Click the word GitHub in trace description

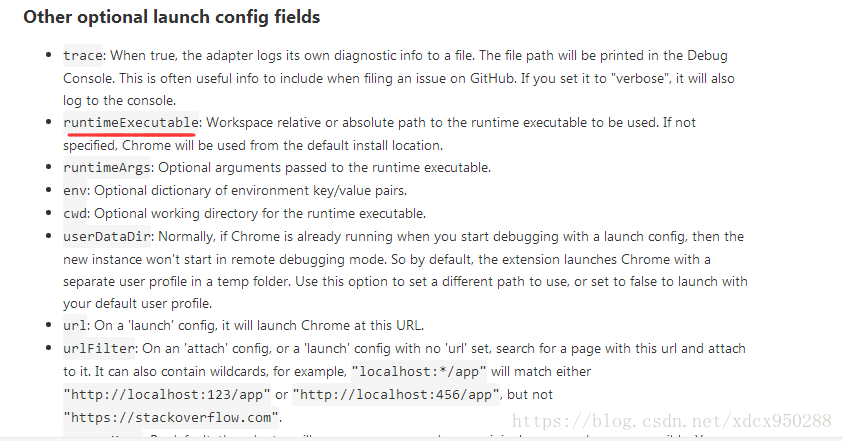[492, 79]
